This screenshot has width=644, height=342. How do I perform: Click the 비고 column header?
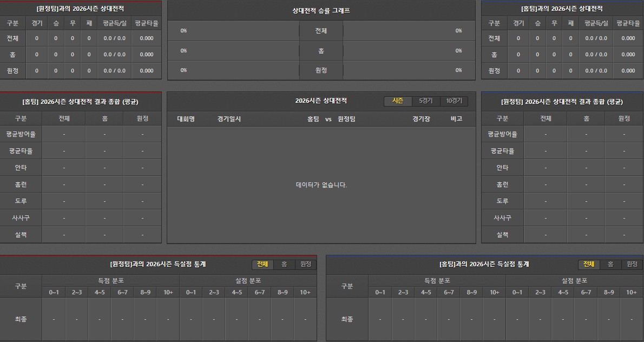click(456, 119)
